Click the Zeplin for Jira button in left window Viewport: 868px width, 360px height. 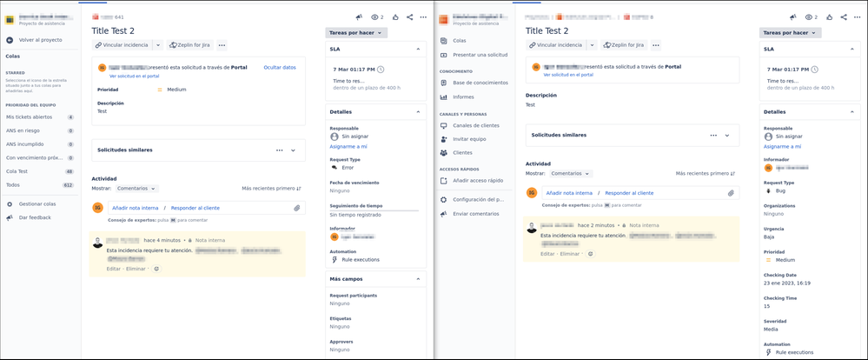[189, 45]
